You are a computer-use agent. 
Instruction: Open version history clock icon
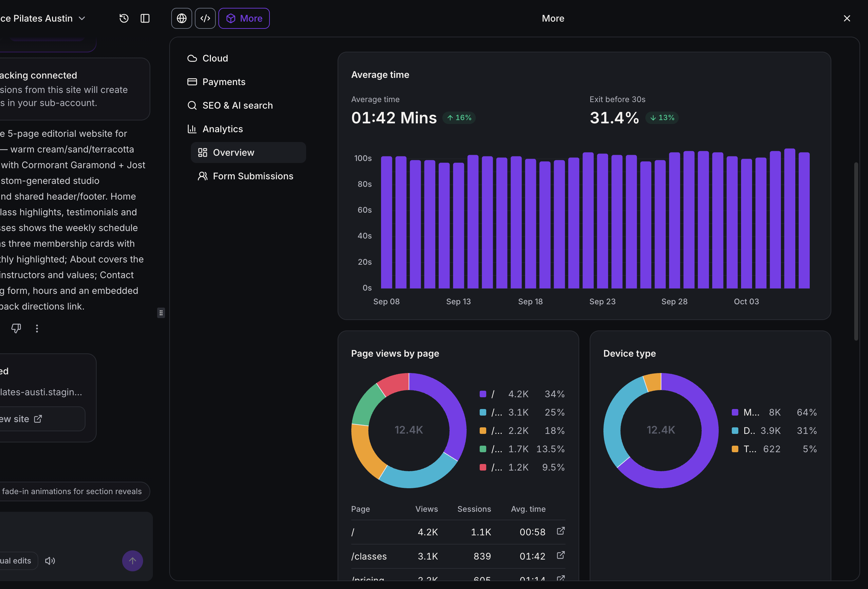[124, 18]
